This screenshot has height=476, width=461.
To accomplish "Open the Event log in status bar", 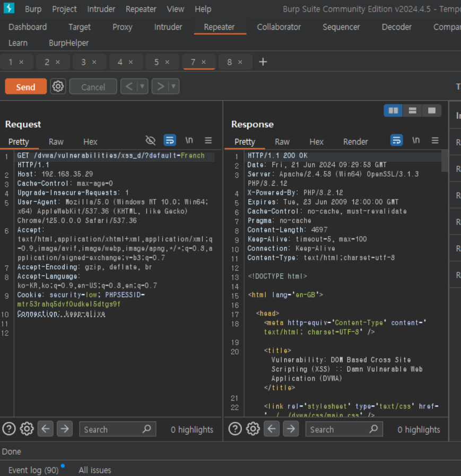I will coord(33,470).
